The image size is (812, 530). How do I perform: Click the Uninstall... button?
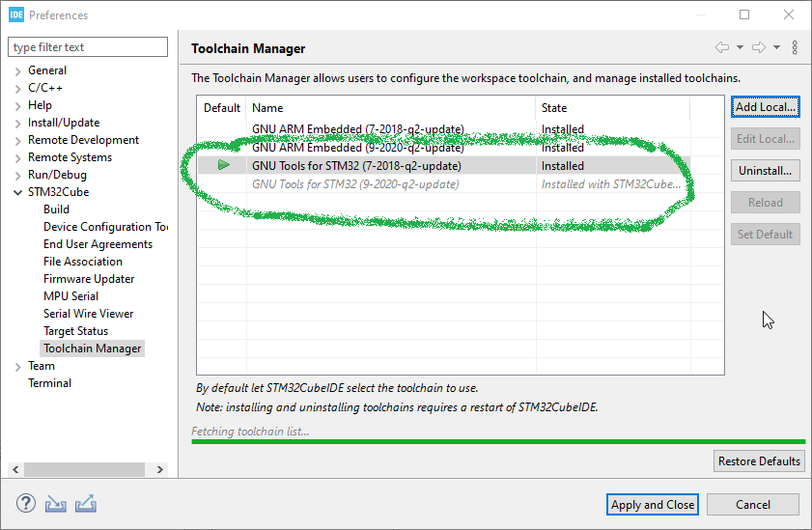pyautogui.click(x=766, y=171)
